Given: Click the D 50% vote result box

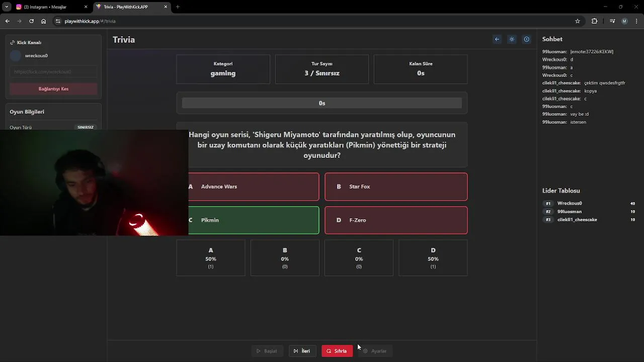Looking at the screenshot, I should (433, 258).
